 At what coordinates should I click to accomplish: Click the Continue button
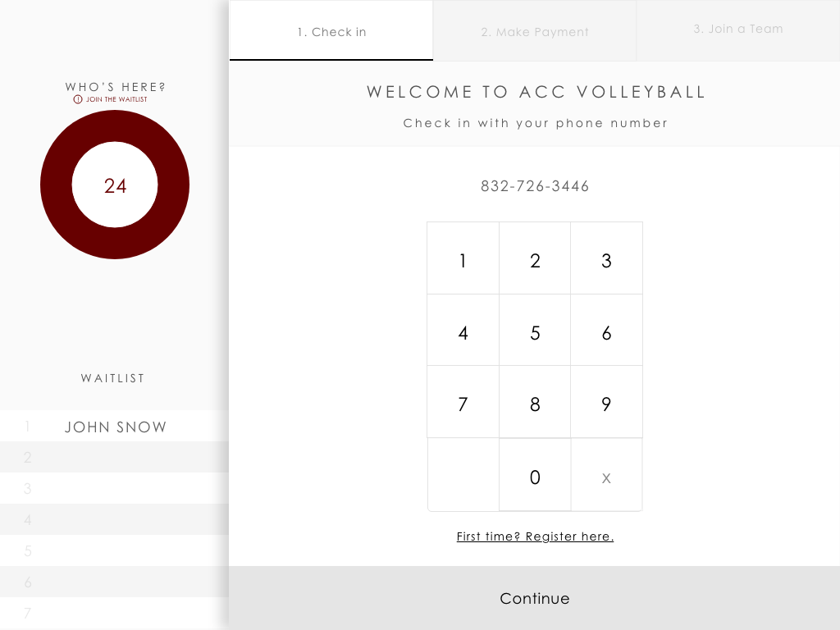coord(534,598)
